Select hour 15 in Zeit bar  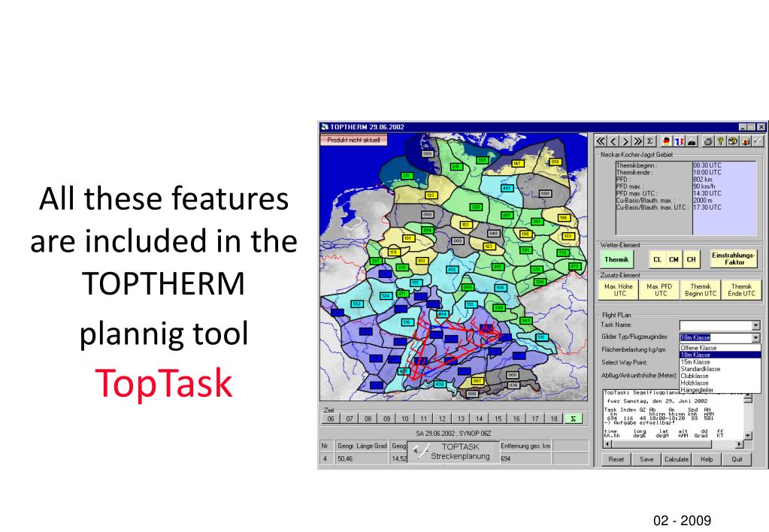pyautogui.click(x=498, y=419)
